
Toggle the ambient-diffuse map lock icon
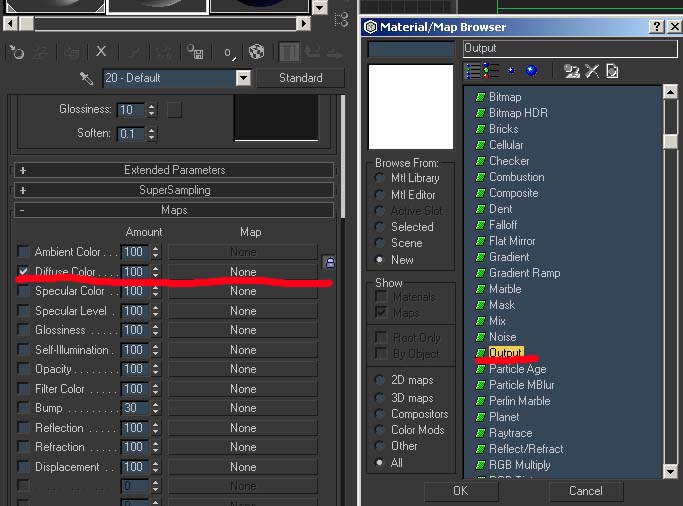(x=330, y=262)
